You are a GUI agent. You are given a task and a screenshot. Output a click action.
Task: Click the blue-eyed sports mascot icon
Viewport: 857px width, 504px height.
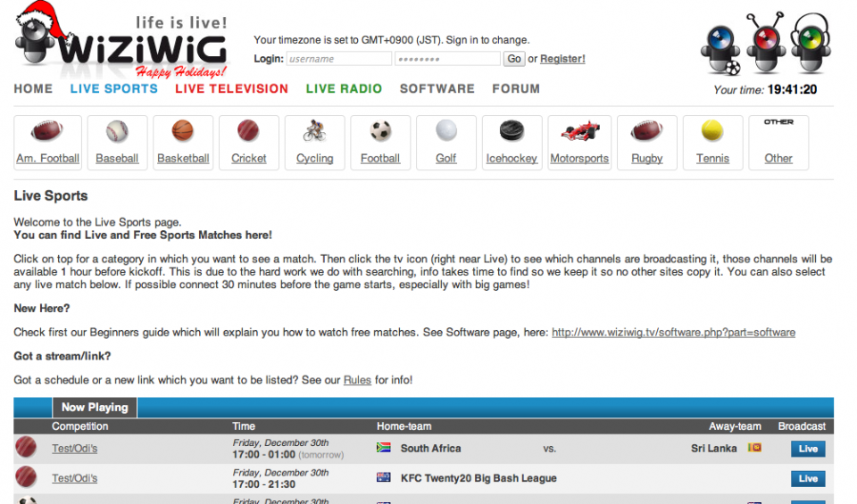pos(721,50)
